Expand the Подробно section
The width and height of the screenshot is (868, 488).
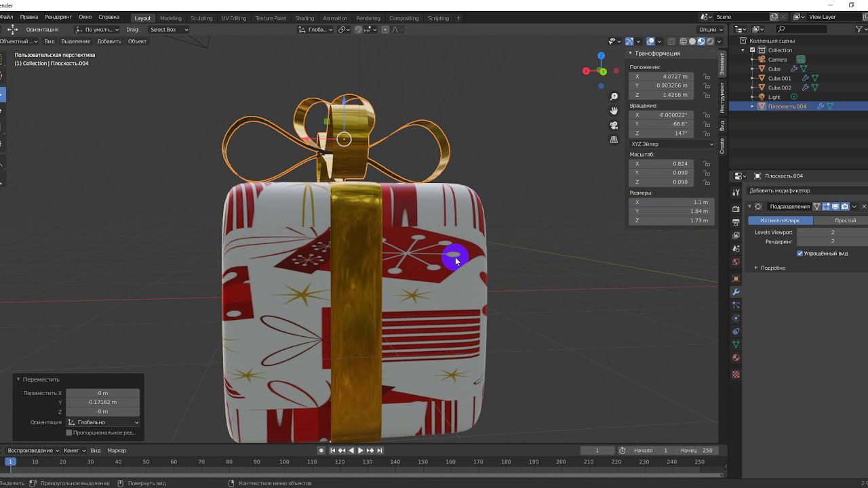pyautogui.click(x=772, y=268)
